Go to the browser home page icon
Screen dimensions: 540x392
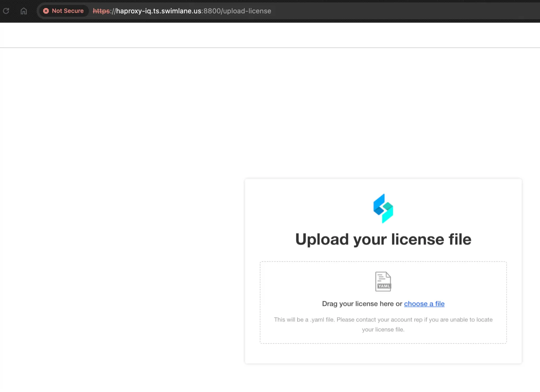(x=24, y=11)
